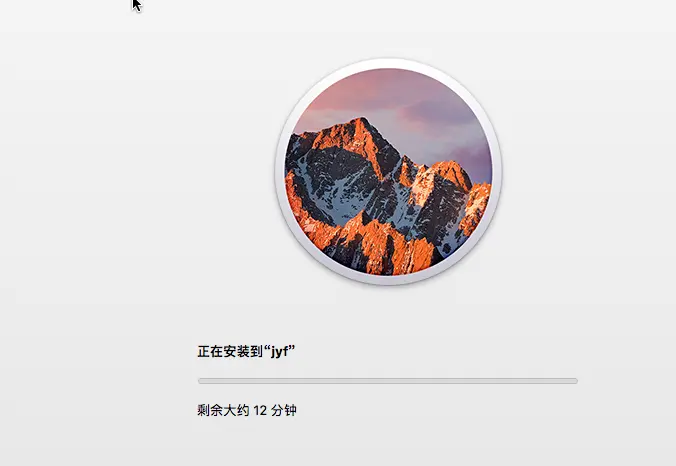
Task: Click the closing quotation mark after jyf
Action: coord(292,347)
